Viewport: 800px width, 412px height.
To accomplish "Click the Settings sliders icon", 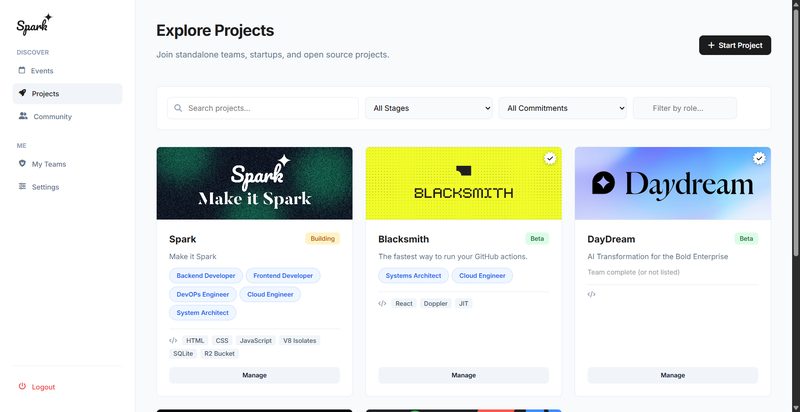I will (23, 187).
